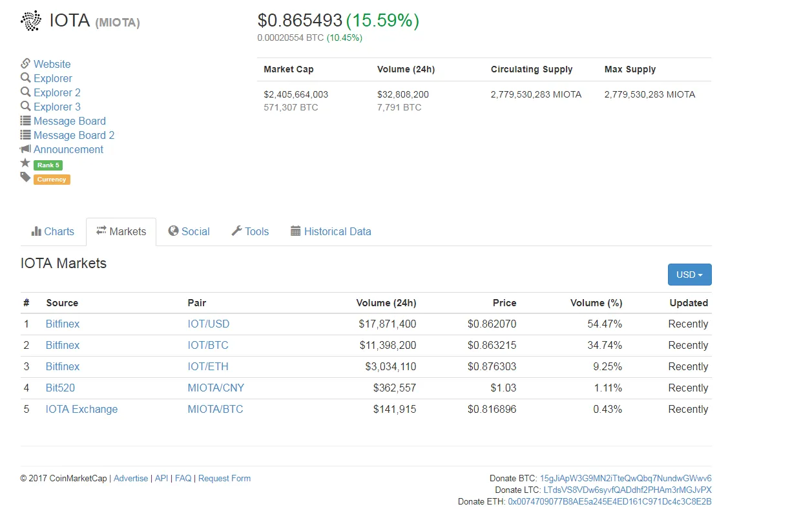The height and width of the screenshot is (511, 812).
Task: Click the $17,871,400 volume cell
Action: coord(388,324)
